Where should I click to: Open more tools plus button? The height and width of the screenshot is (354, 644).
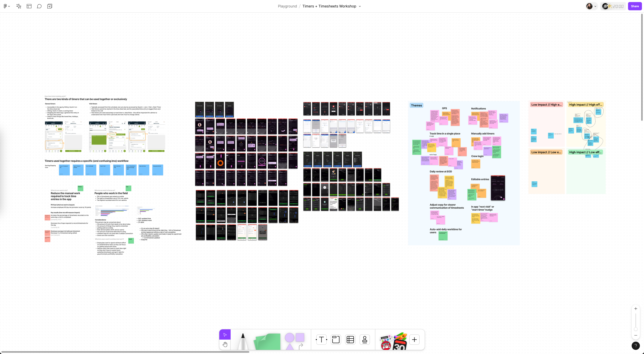coord(414,340)
